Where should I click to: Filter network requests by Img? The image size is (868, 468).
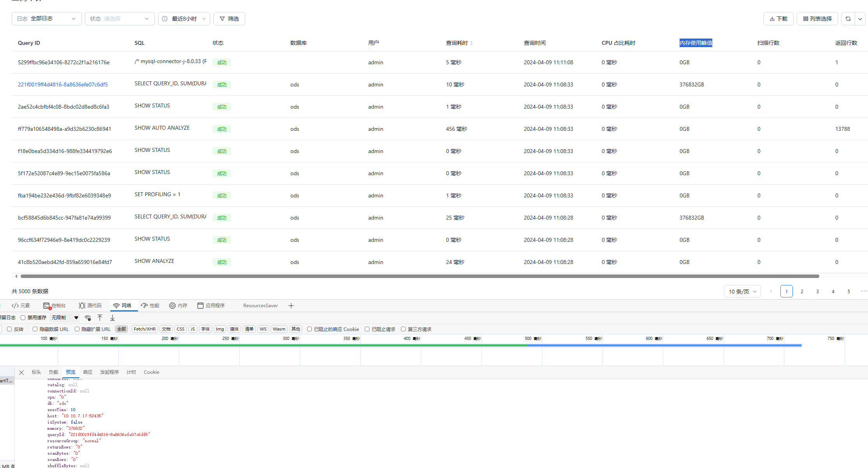(220, 329)
